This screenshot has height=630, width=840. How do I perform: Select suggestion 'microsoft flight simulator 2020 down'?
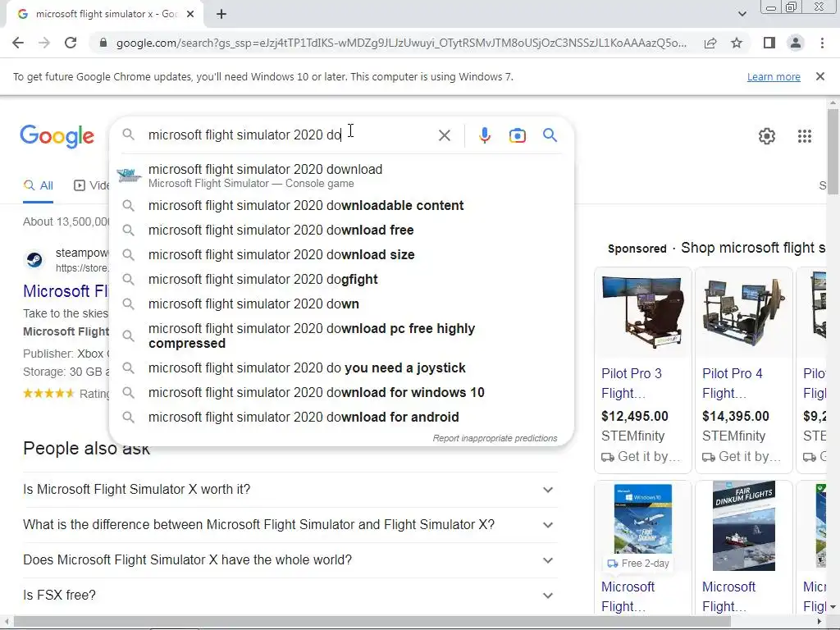click(x=341, y=304)
